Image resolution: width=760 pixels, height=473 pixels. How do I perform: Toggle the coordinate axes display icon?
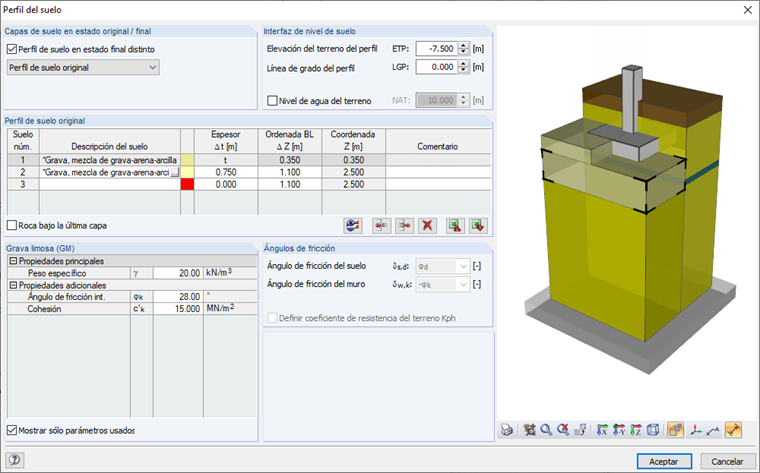coord(696,430)
